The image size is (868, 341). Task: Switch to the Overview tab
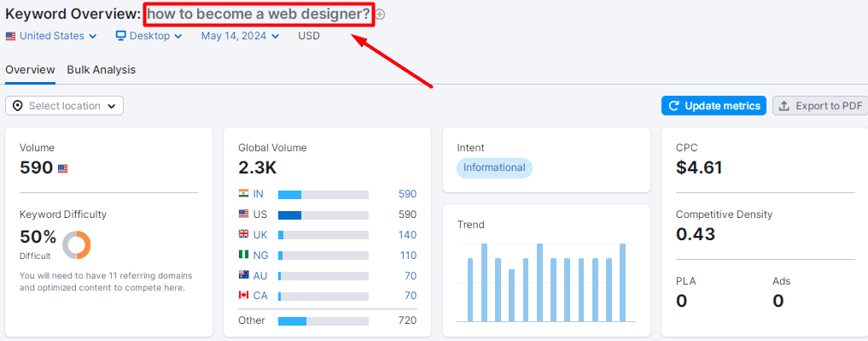point(31,70)
